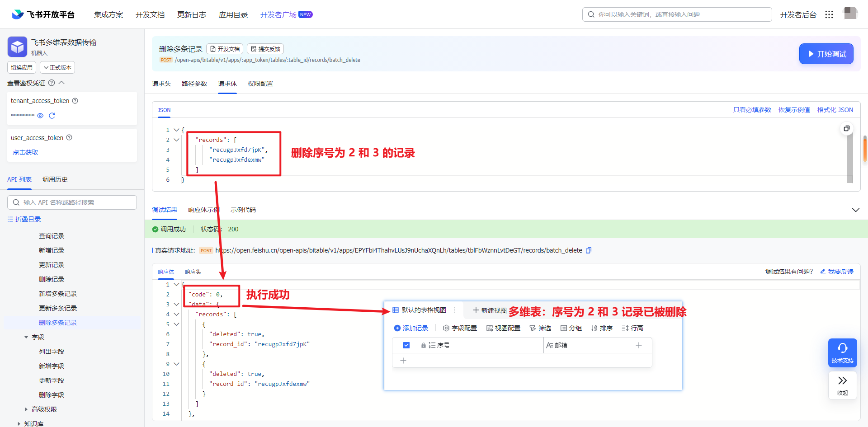Click 恢复示例值 link

pos(794,110)
